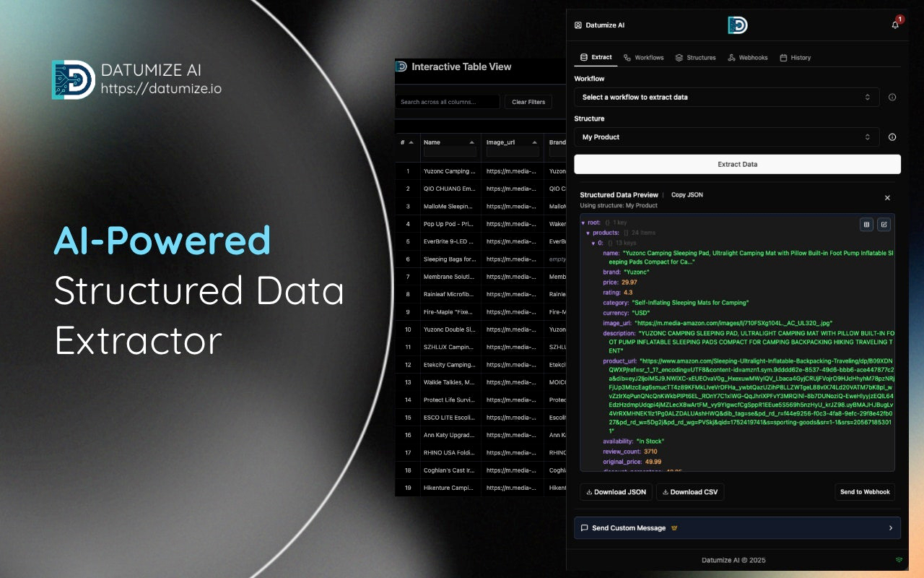This screenshot has width=924, height=578.
Task: Select the 'SZHLUX Campin...' name cell
Action: pyautogui.click(x=450, y=347)
